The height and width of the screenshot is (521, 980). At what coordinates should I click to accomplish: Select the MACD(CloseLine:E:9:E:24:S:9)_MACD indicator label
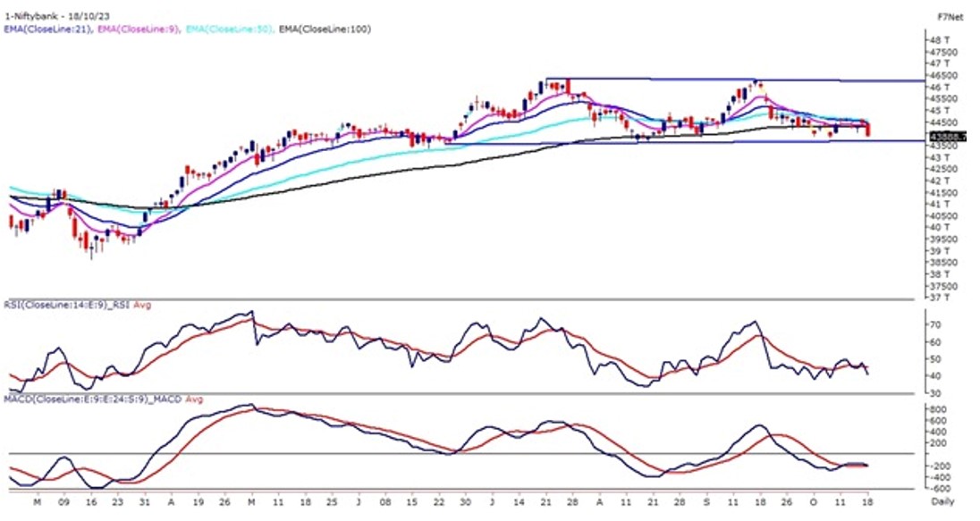[x=92, y=399]
